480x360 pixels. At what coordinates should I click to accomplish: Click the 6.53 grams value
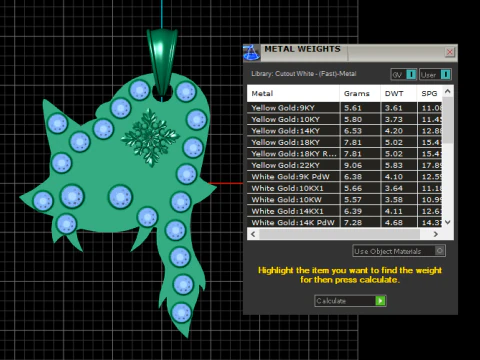[x=353, y=131]
